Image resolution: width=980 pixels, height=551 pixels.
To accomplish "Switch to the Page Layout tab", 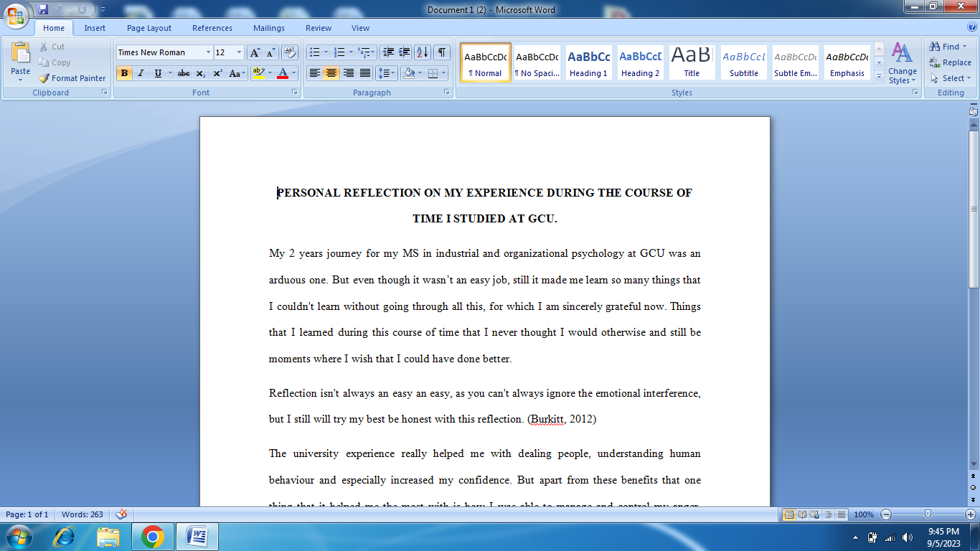I will (x=149, y=28).
